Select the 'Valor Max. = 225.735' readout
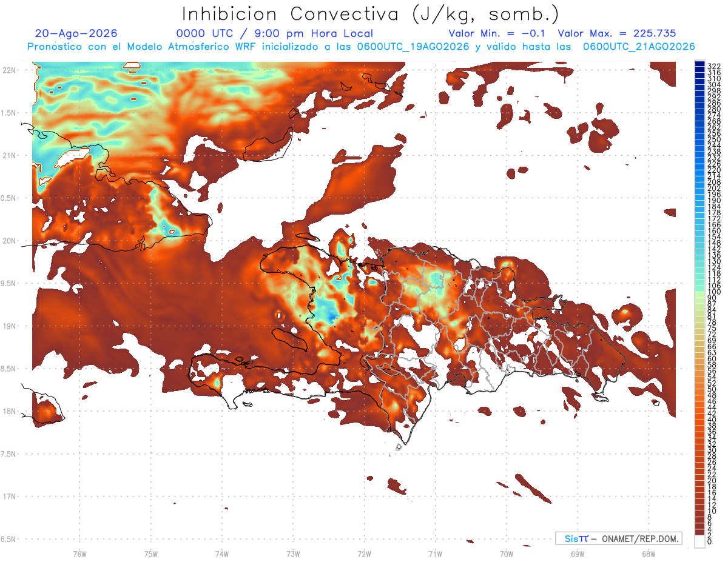The width and height of the screenshot is (728, 562). pyautogui.click(x=617, y=33)
